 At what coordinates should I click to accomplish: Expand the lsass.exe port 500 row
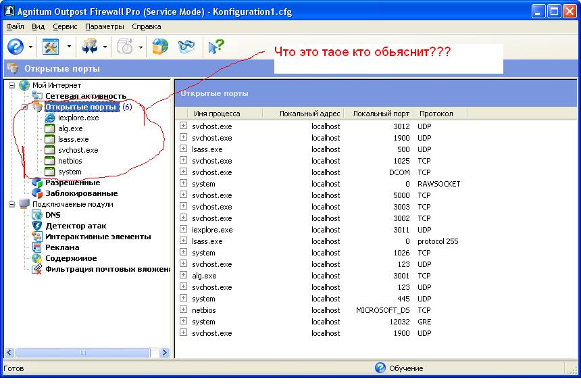183,149
